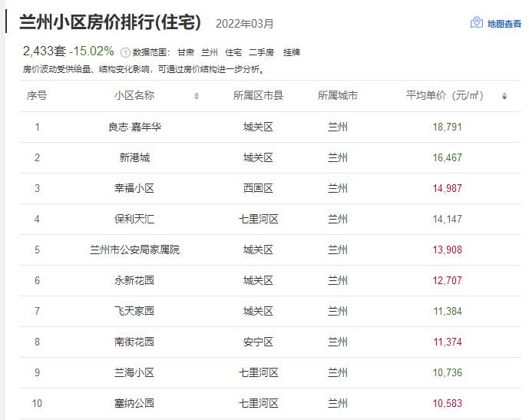Click the question mark help icon before 数据范围
The image size is (529, 420).
tap(125, 53)
